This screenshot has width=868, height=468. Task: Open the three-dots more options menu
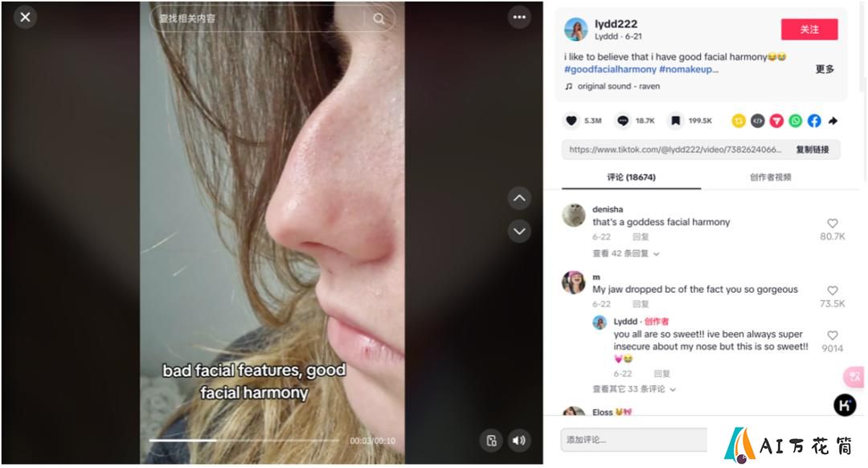[x=519, y=17]
